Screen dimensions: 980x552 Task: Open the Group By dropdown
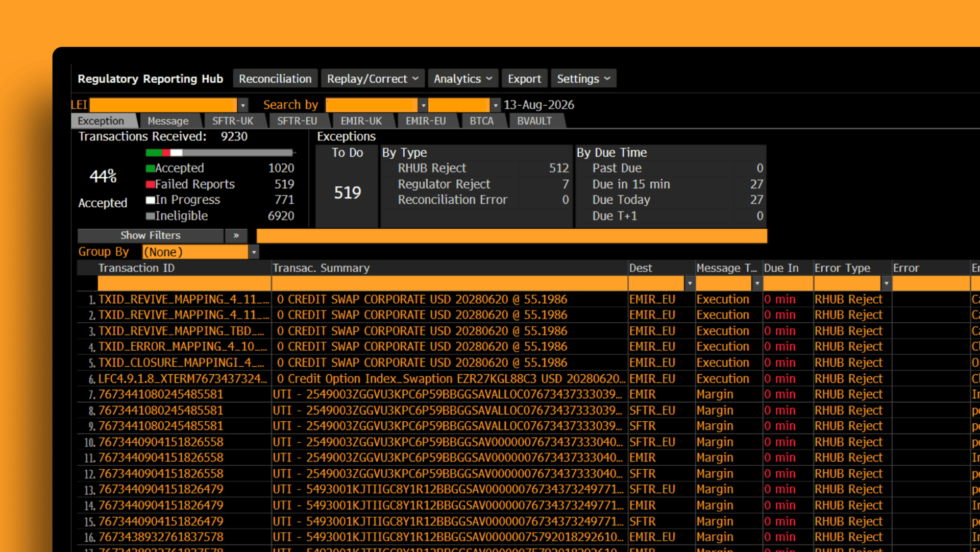254,252
